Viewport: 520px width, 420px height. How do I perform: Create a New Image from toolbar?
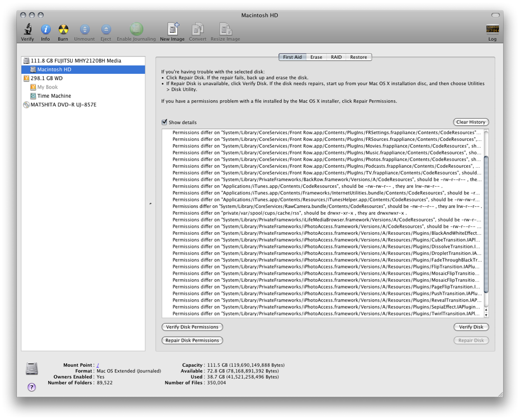pyautogui.click(x=172, y=29)
